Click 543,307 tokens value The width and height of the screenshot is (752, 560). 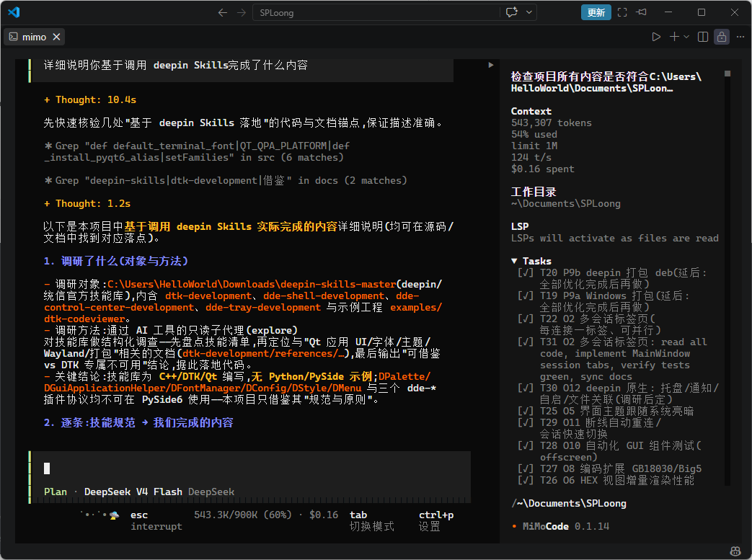551,123
